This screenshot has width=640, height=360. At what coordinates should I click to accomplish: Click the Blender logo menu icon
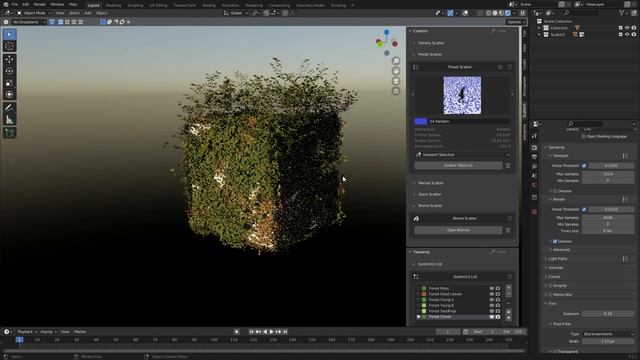6,4
